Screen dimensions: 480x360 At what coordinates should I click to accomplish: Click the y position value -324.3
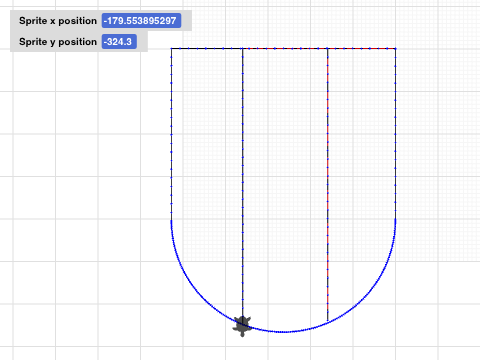(x=119, y=42)
